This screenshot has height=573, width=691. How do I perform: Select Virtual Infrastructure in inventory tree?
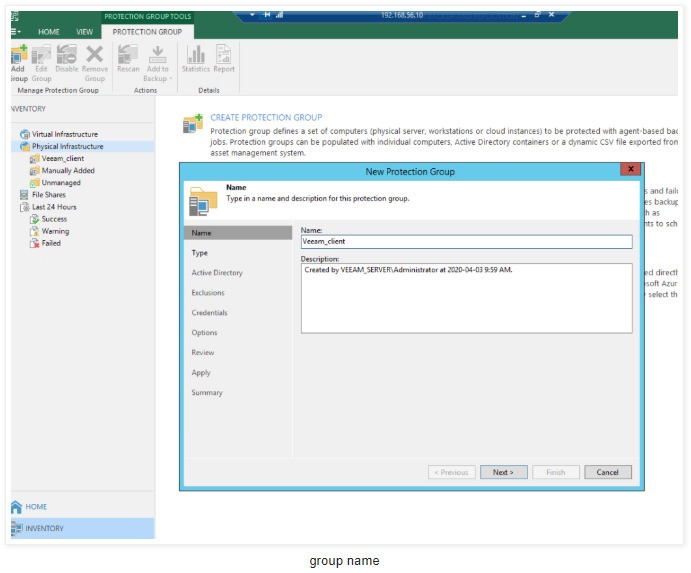click(64, 134)
